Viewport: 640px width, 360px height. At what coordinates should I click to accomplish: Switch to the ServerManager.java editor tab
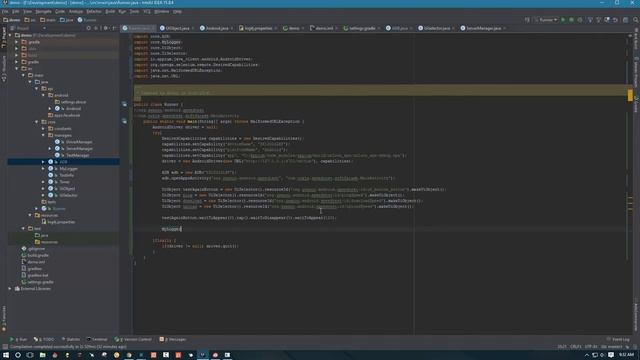(x=483, y=28)
